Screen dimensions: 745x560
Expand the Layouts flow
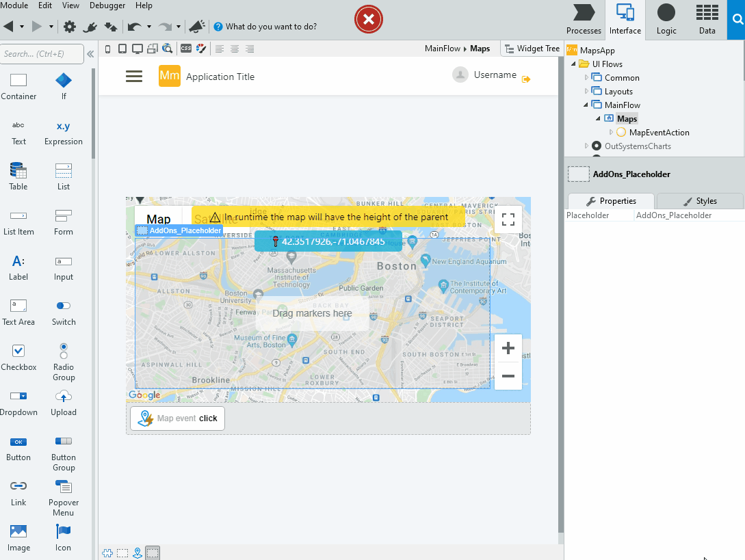[x=586, y=91]
